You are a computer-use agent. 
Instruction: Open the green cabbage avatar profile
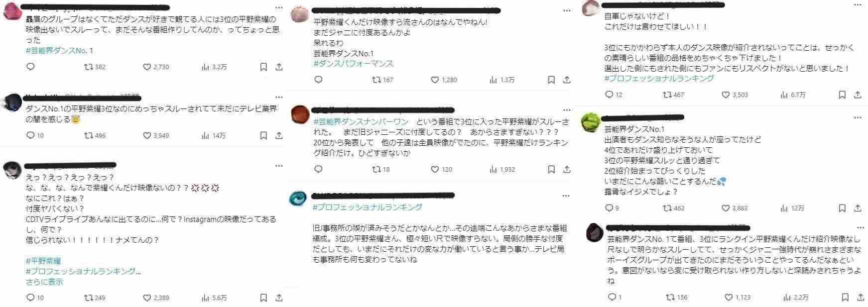pyautogui.click(x=591, y=122)
